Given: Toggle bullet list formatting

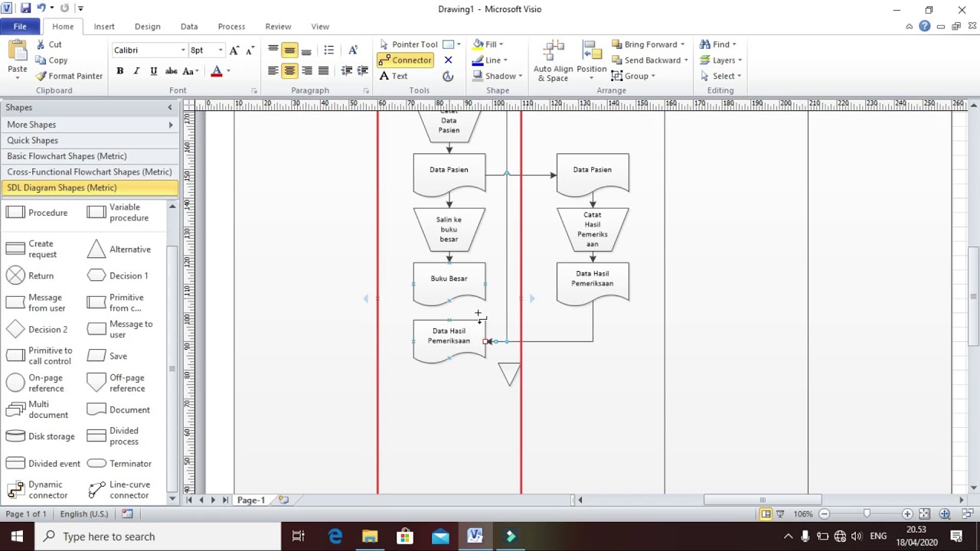Looking at the screenshot, I should pos(329,51).
